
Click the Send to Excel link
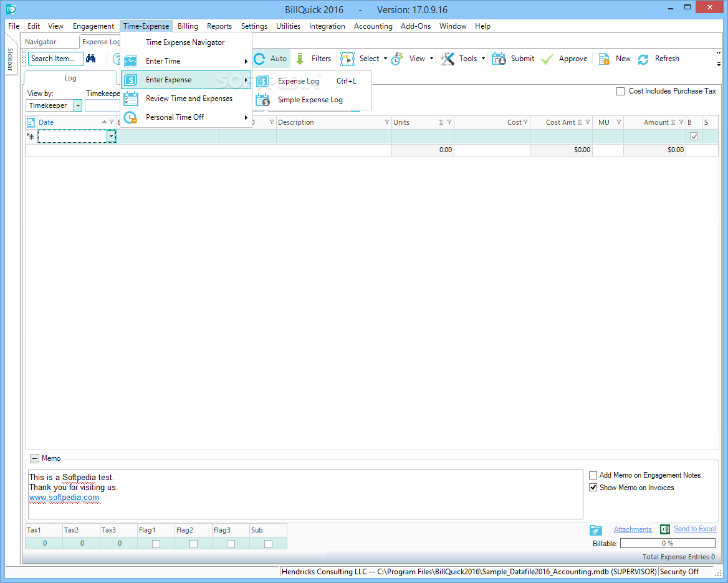(x=694, y=529)
